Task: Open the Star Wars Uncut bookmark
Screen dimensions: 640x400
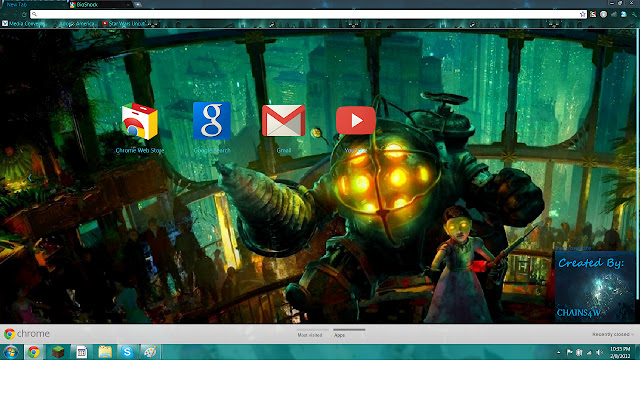Action: [123, 24]
